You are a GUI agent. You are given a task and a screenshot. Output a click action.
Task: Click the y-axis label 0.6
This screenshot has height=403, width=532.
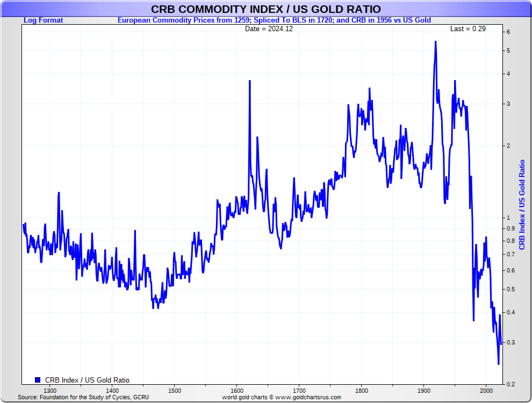tap(511, 271)
